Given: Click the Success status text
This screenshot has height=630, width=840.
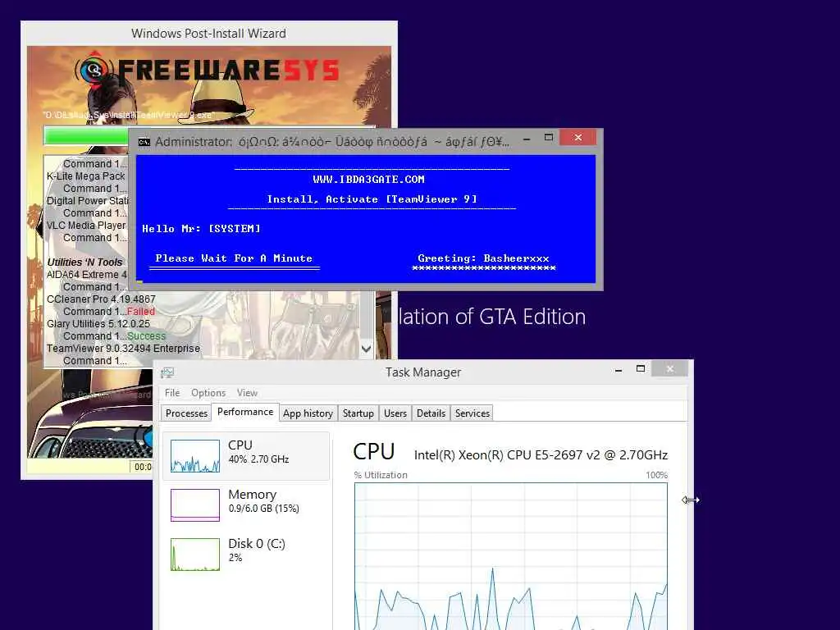Looking at the screenshot, I should click(146, 336).
